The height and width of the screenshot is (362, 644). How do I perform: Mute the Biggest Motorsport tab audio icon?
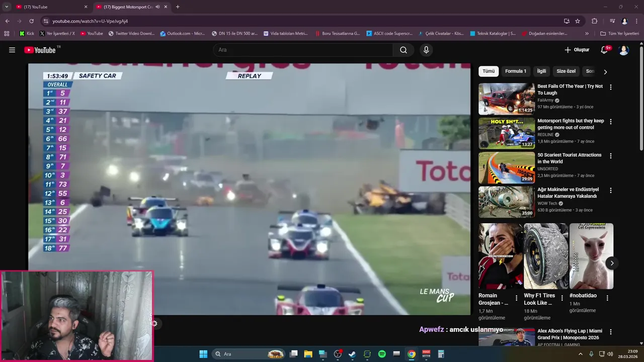point(157,7)
